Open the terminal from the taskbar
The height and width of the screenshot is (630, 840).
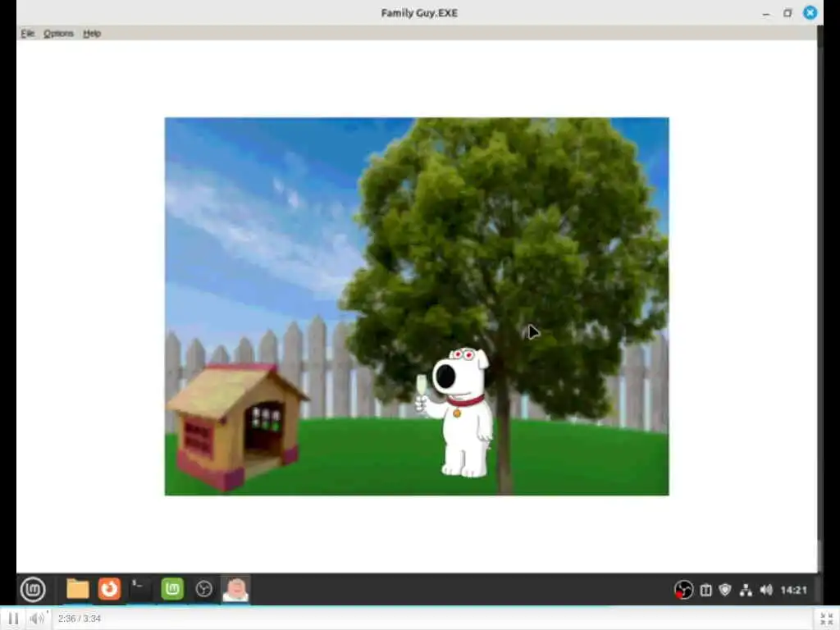point(140,589)
